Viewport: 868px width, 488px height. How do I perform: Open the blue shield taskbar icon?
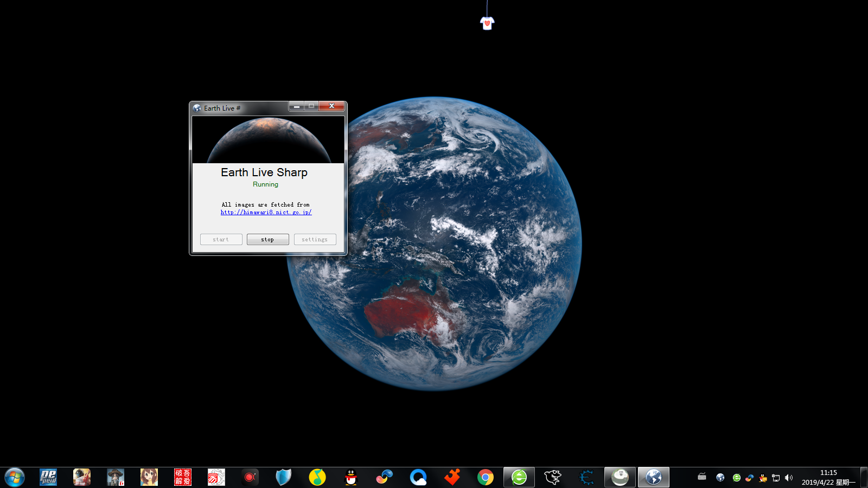coord(284,477)
